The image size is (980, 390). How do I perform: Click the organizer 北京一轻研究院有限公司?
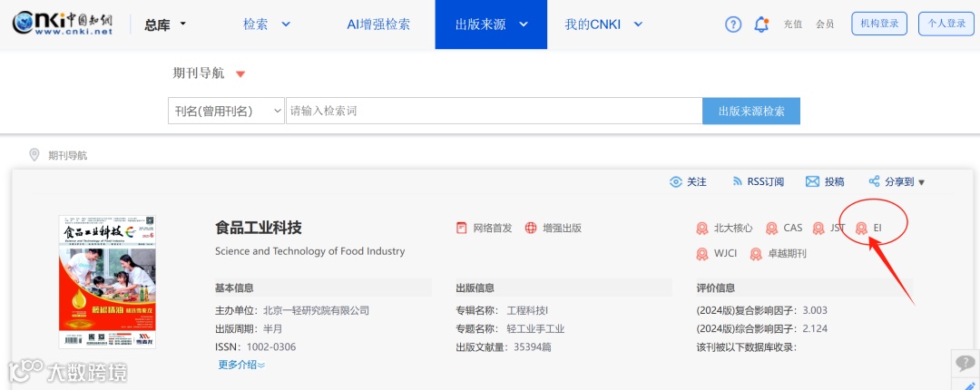pyautogui.click(x=317, y=310)
